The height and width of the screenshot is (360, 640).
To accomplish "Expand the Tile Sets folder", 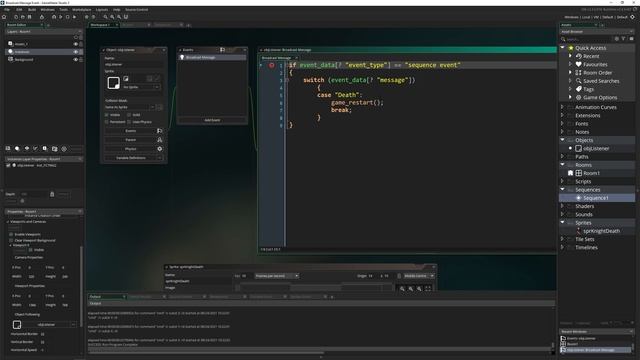I will tap(562, 239).
